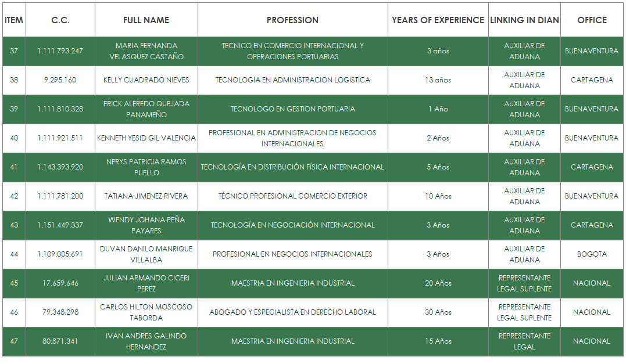Click TECNOLOGÍA EN DISTRIBUCIÓN FÍSICA INTERNACIONAL cell
Screen dimensions: 626x364
(x=292, y=167)
